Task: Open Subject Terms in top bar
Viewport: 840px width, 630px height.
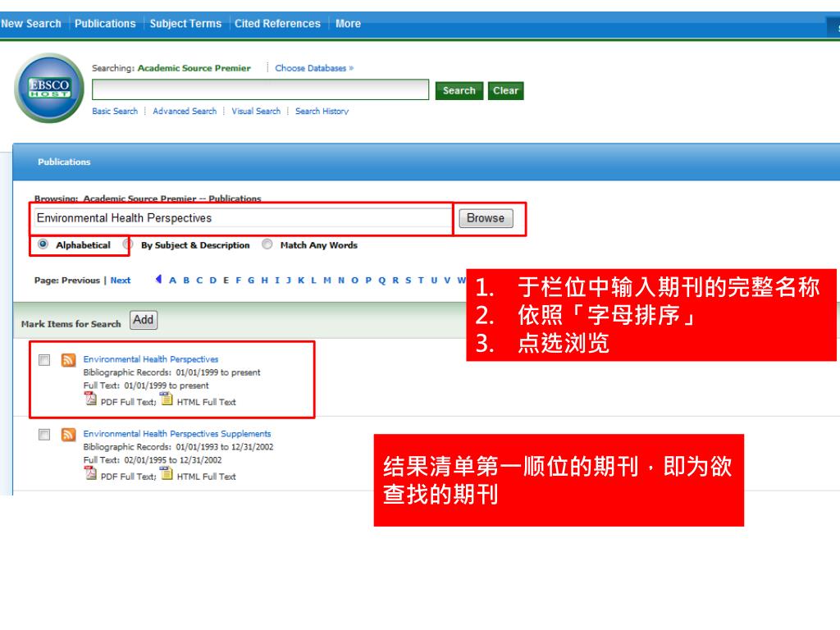Action: (185, 24)
